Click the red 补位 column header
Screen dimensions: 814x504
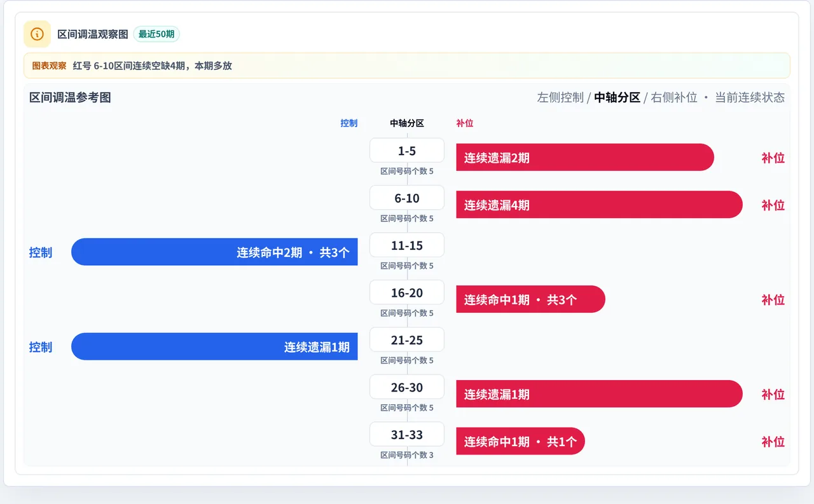(465, 123)
